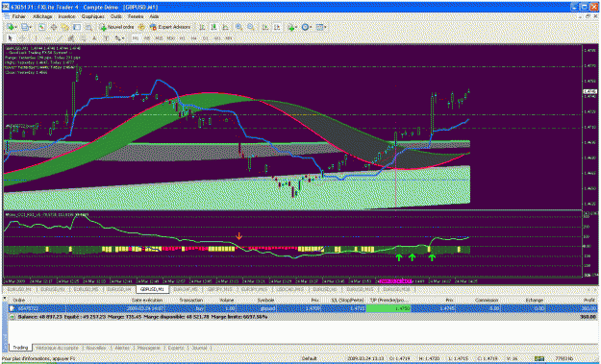Show the Market Watch window
The height and width of the screenshot is (364, 601).
[41, 27]
